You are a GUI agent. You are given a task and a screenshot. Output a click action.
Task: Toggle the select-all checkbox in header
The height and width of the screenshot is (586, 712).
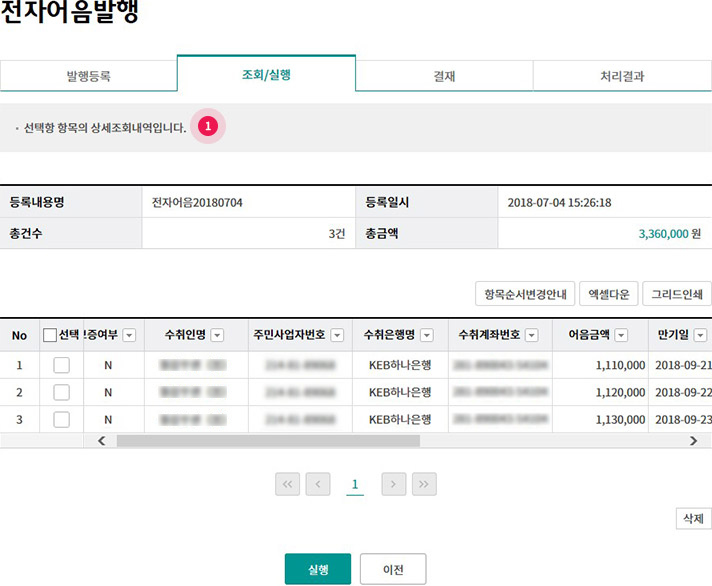tap(50, 336)
